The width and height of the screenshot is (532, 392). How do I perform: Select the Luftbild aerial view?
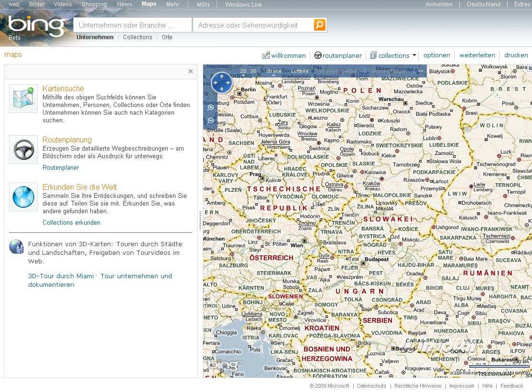(300, 71)
